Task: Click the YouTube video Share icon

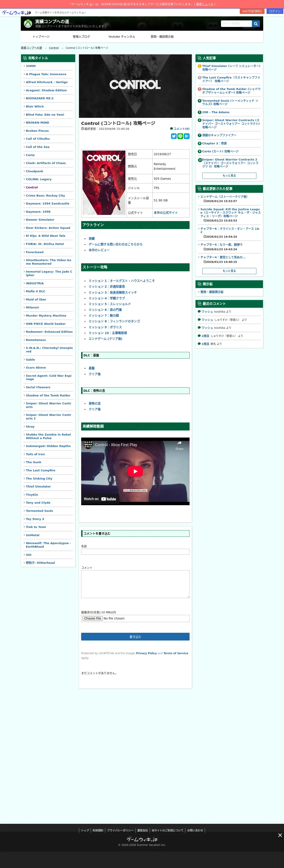Action: 179,445
